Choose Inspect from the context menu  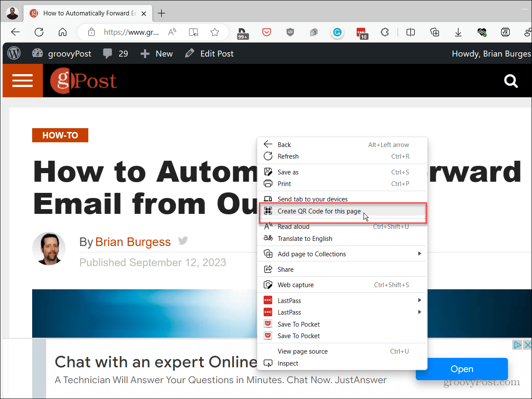pyautogui.click(x=342, y=363)
